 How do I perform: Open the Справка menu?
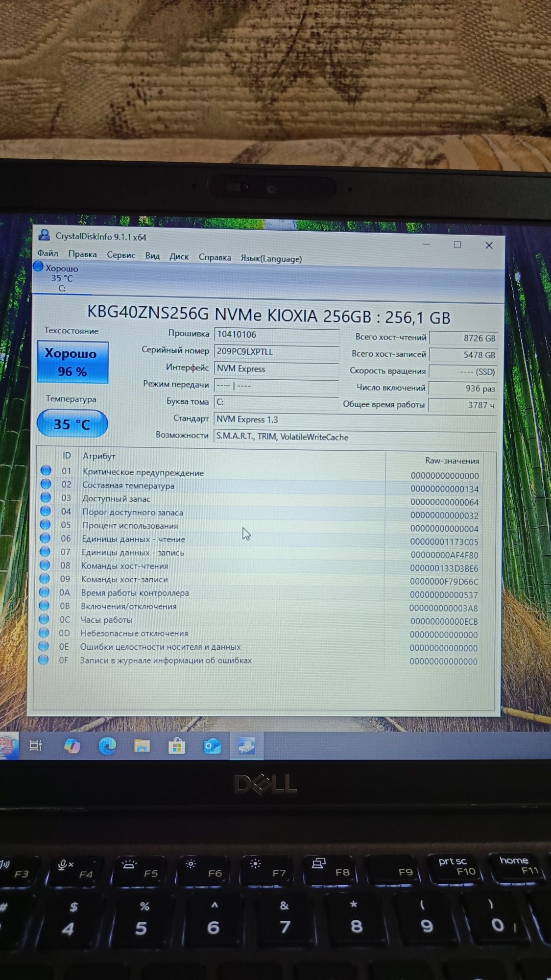[x=215, y=257]
